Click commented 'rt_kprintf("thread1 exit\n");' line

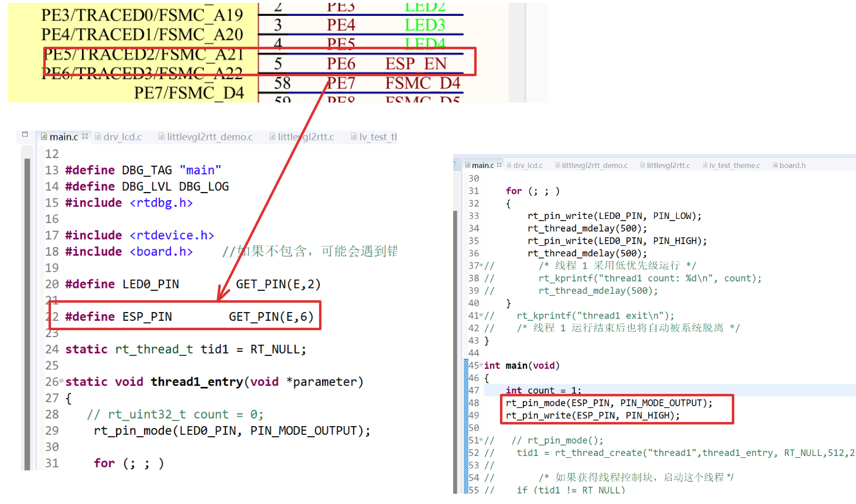point(595,316)
